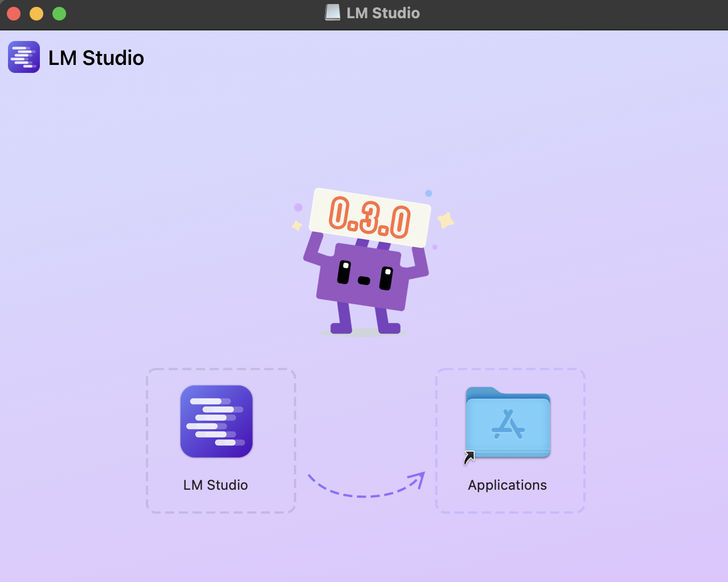Minimize the window with the yellow button
The image size is (728, 582).
(36, 13)
